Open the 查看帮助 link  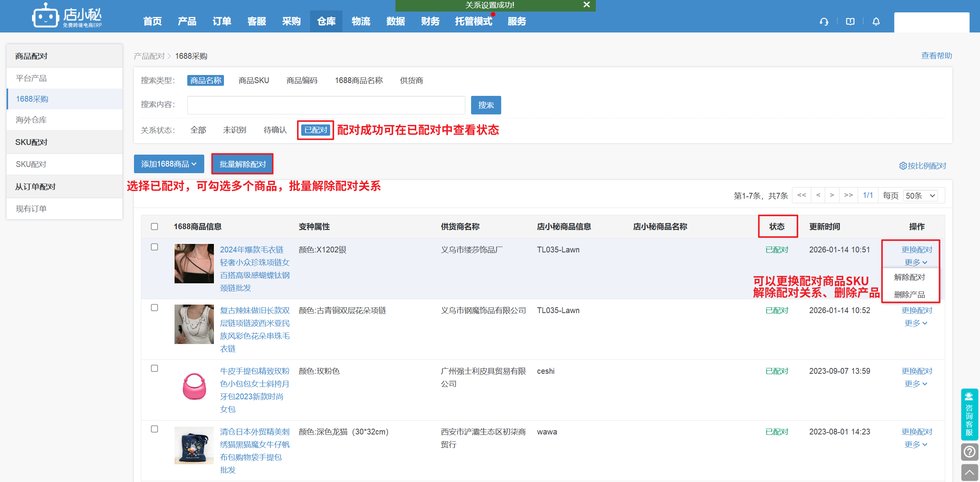[936, 56]
